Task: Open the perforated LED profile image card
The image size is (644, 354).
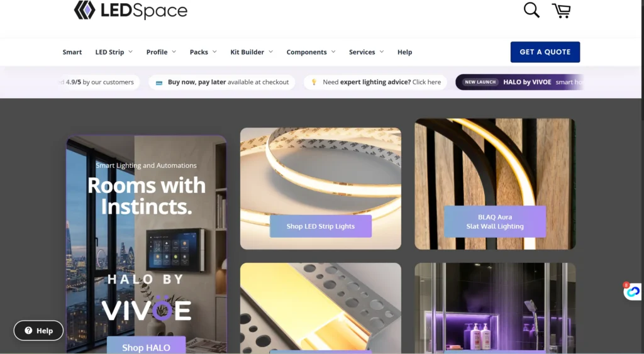Action: coord(320,308)
